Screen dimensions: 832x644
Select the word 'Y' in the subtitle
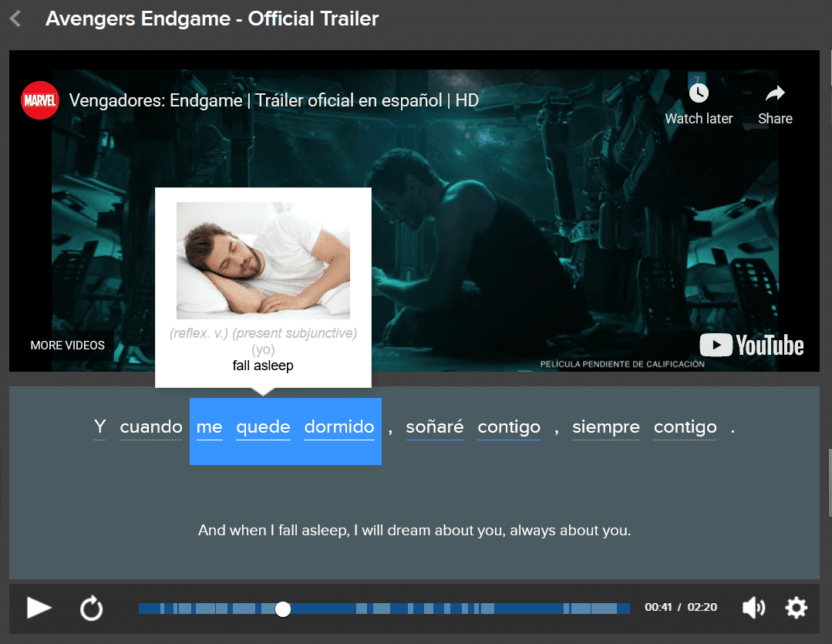(99, 427)
